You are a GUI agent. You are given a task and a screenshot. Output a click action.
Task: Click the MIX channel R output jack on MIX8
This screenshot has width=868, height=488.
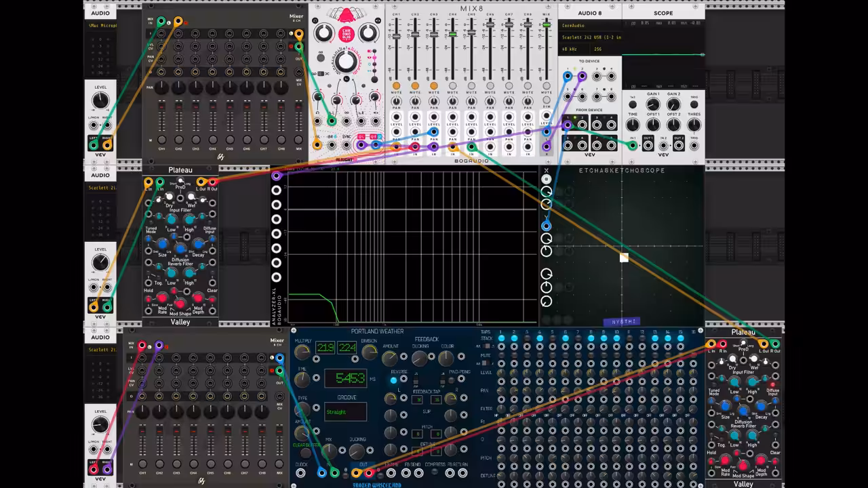[547, 146]
